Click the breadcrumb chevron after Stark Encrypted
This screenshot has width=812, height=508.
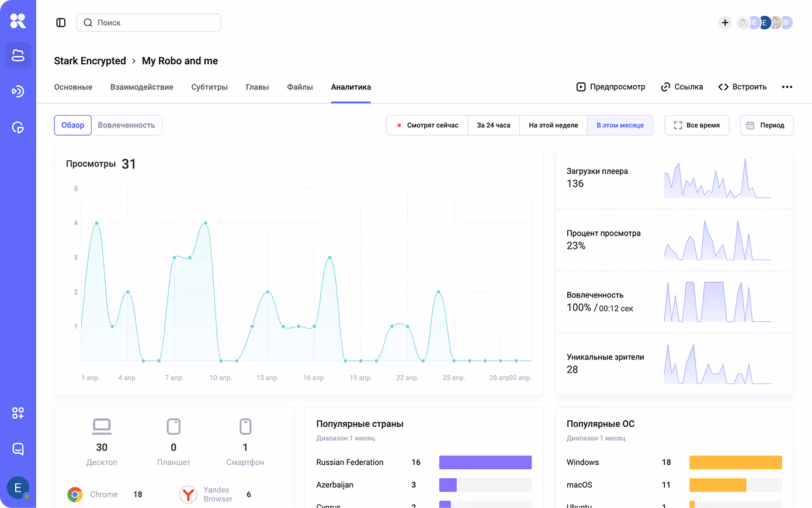(134, 61)
